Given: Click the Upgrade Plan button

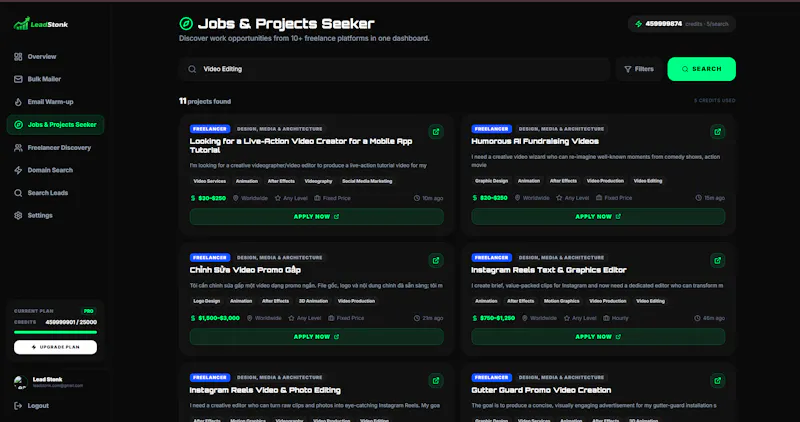Looking at the screenshot, I should click(x=55, y=347).
